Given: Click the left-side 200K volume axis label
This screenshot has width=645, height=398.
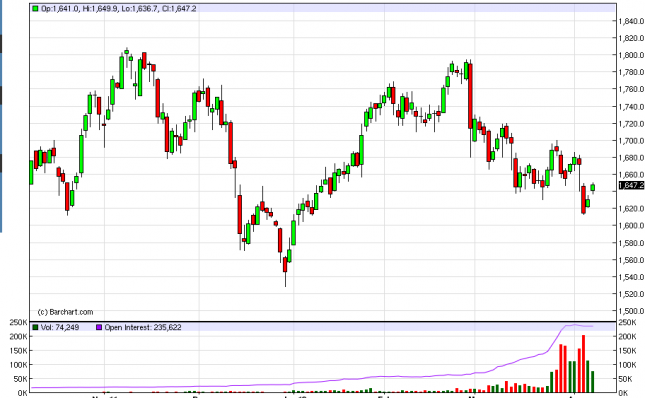Looking at the screenshot, I should point(19,336).
